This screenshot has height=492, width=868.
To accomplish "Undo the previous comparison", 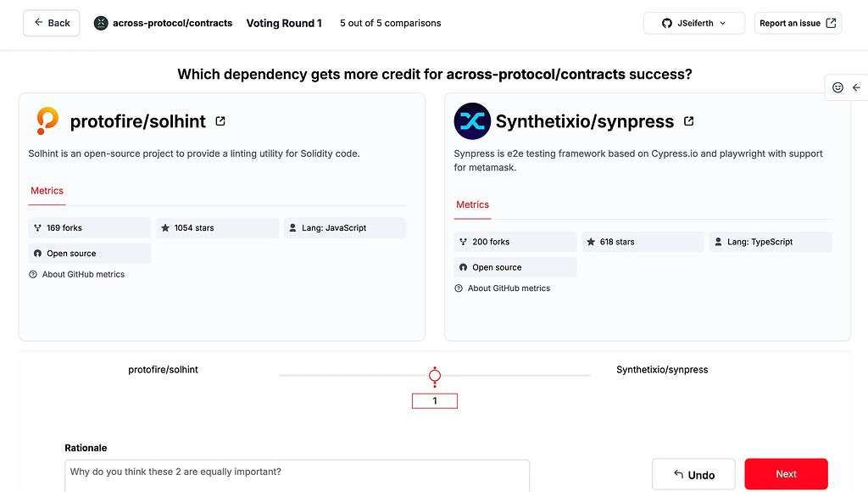I will (x=693, y=475).
